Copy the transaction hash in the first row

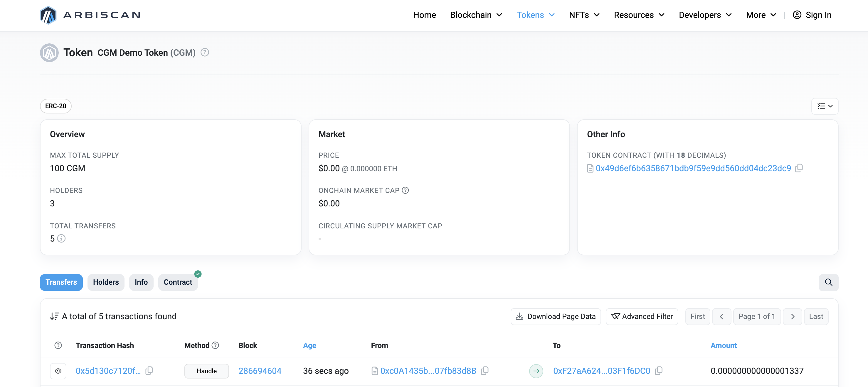click(x=149, y=371)
